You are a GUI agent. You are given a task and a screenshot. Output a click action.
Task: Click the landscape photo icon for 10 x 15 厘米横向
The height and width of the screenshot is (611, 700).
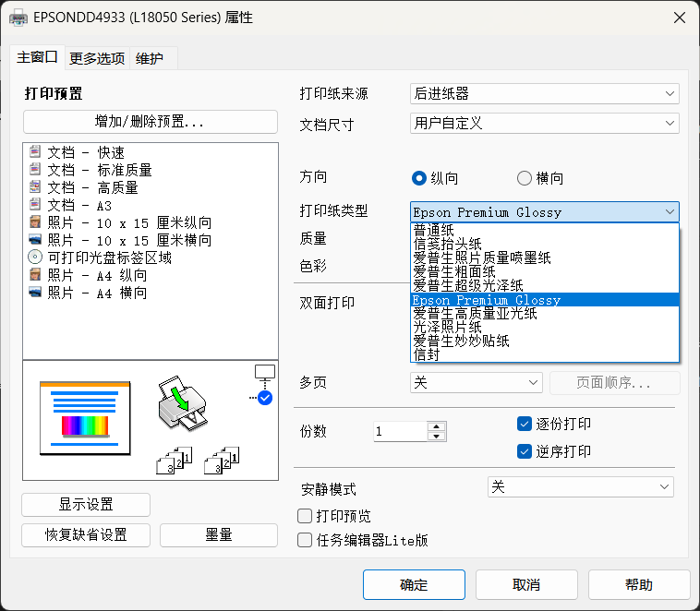[35, 240]
